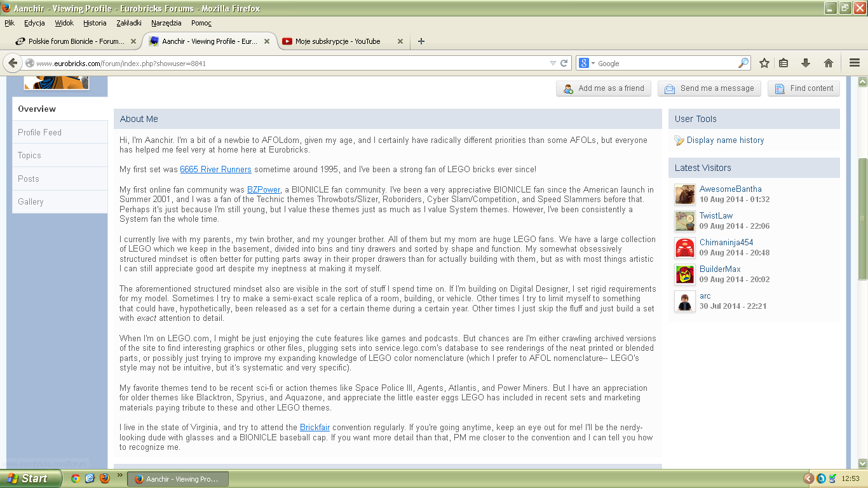Open the 6665 River Runners link
This screenshot has width=868, height=488.
point(215,170)
